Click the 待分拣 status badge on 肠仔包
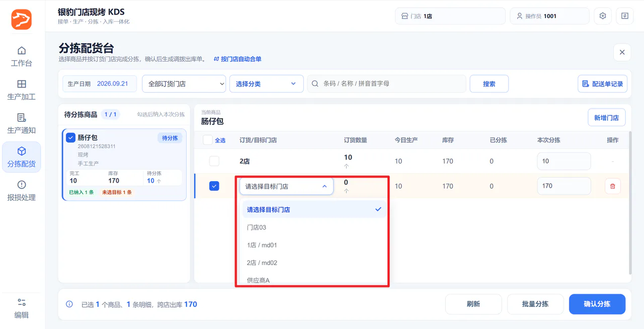 pos(170,138)
